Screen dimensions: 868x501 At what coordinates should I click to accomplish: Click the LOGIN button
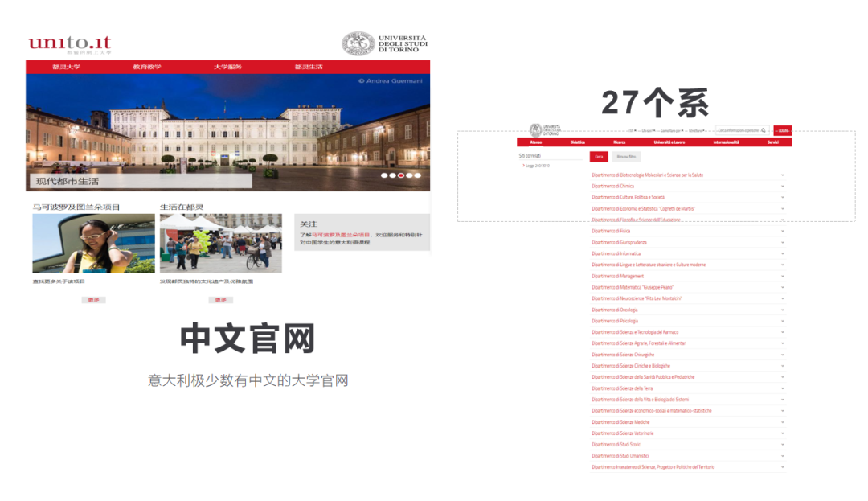[784, 129]
